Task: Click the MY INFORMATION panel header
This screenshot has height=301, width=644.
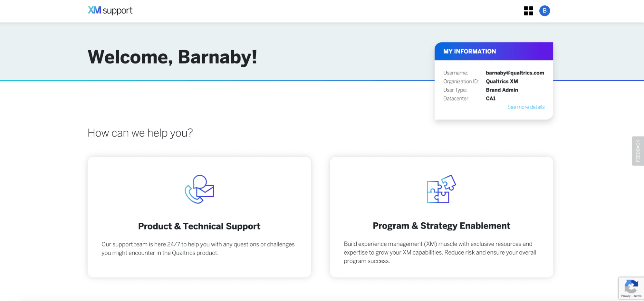Action: click(494, 51)
